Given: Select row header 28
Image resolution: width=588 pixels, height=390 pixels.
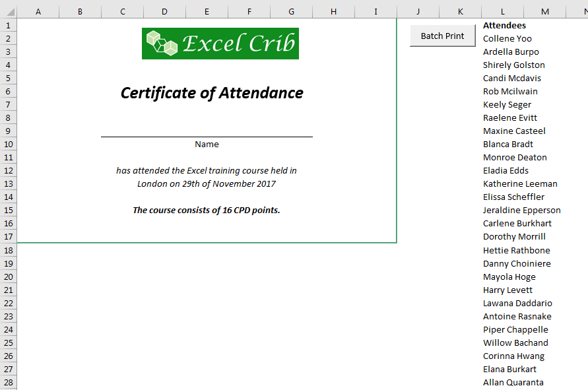Looking at the screenshot, I should tap(7, 382).
